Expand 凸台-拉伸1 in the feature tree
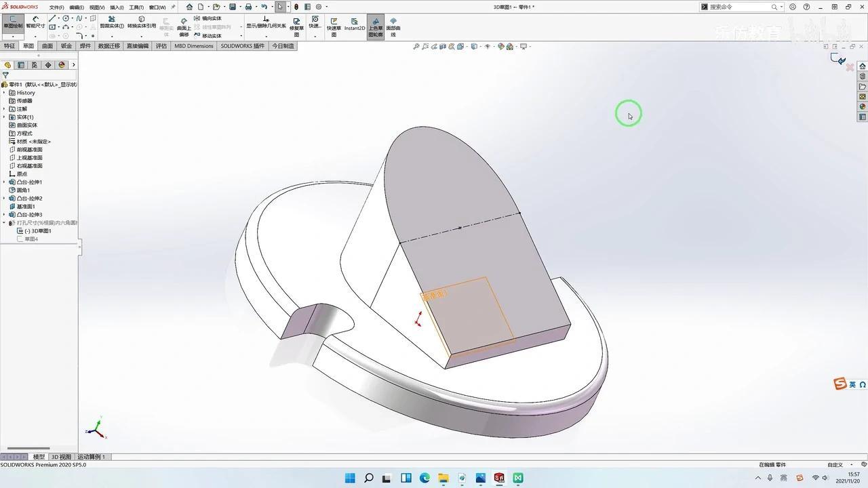 pyautogui.click(x=5, y=182)
